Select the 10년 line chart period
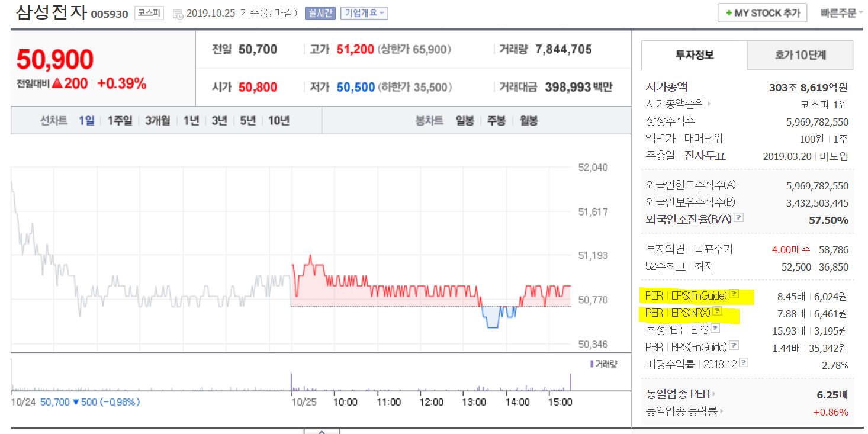The image size is (868, 434). tap(278, 121)
